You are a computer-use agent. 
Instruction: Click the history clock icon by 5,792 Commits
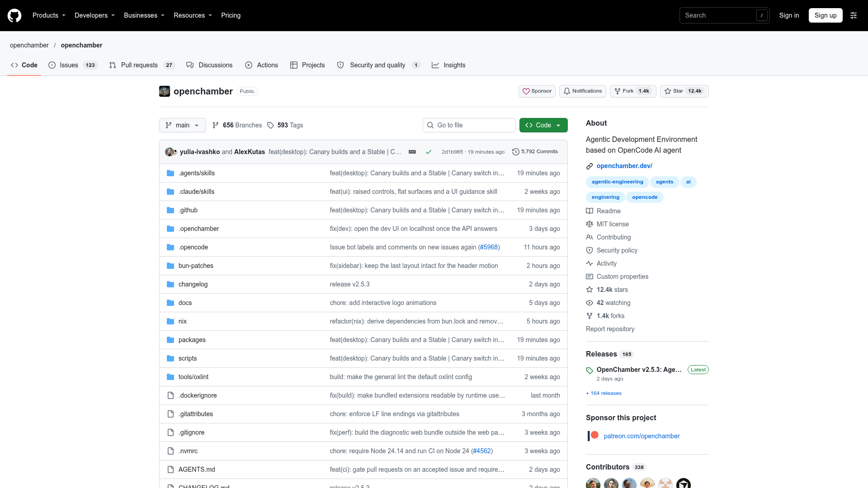(x=515, y=152)
